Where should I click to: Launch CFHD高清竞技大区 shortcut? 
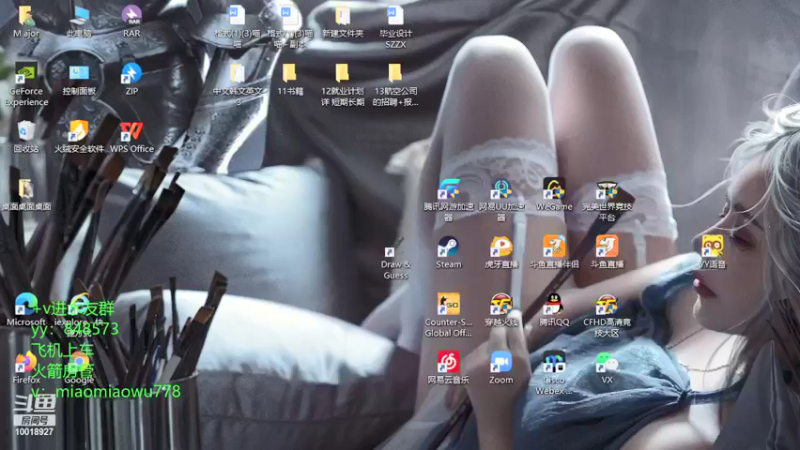(607, 315)
